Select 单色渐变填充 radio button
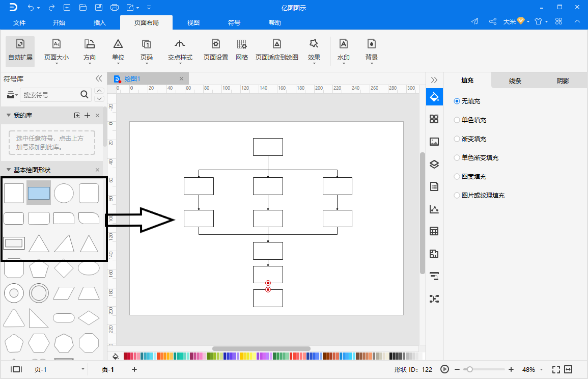This screenshot has width=588, height=379. pyautogui.click(x=457, y=157)
